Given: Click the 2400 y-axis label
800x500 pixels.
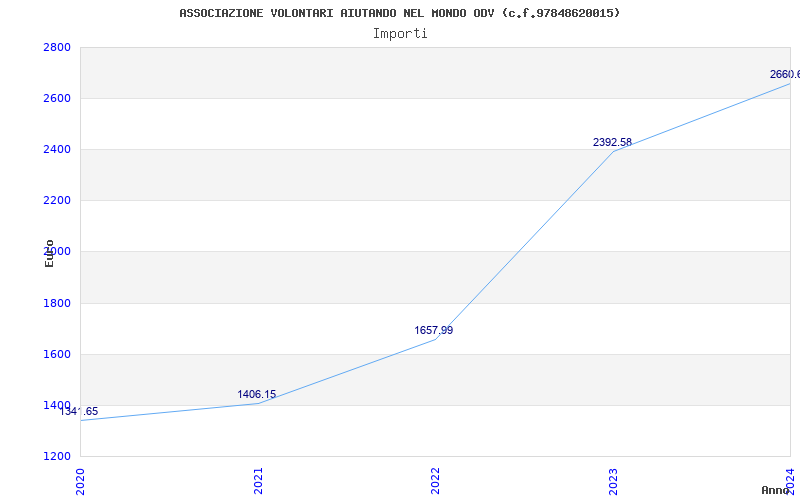Looking at the screenshot, I should pos(57,149).
